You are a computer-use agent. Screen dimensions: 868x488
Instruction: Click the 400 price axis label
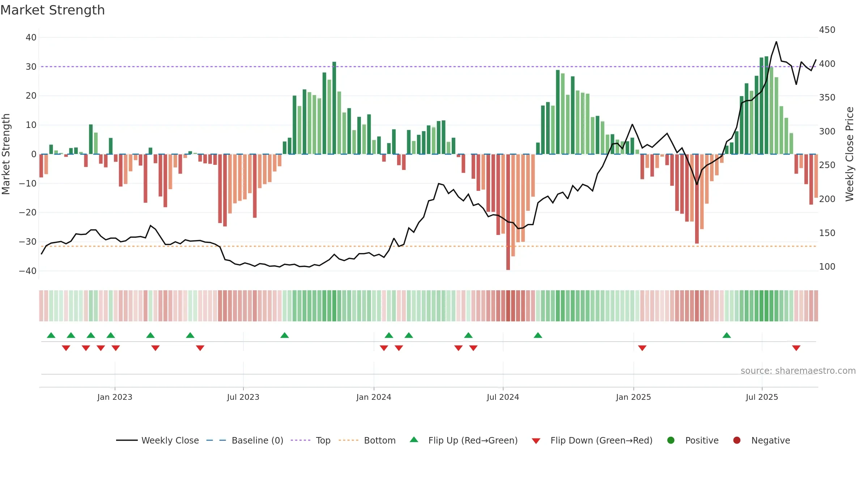[x=827, y=64]
